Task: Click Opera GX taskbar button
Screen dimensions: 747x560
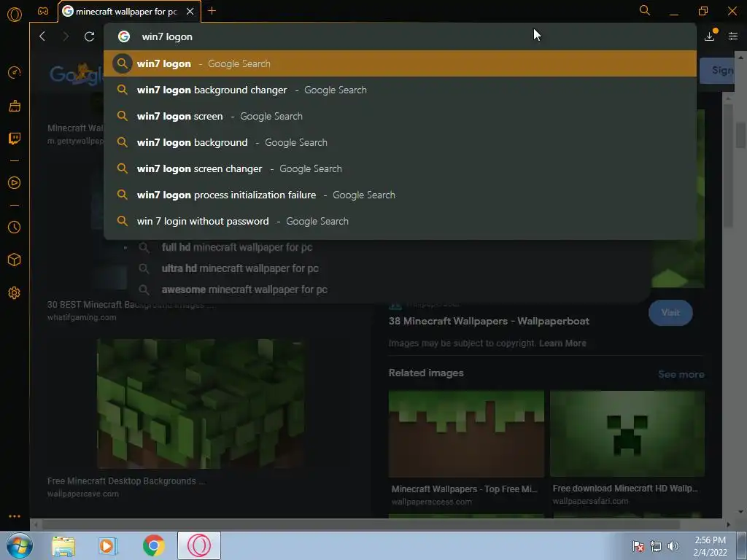Action: [x=199, y=545]
